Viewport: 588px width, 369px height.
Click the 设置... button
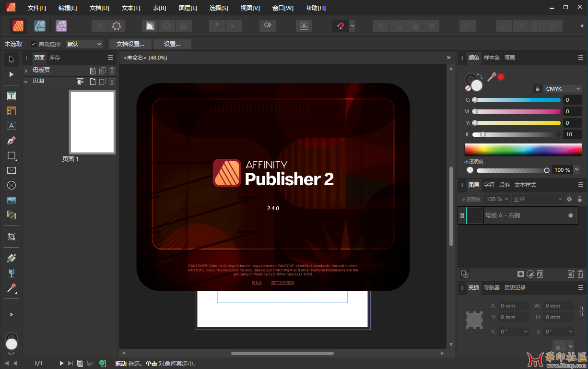(x=172, y=44)
